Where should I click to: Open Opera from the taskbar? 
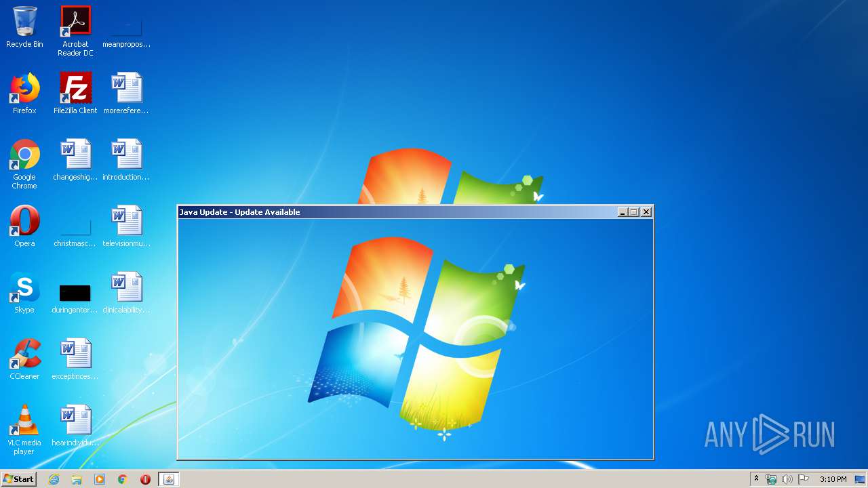click(145, 479)
